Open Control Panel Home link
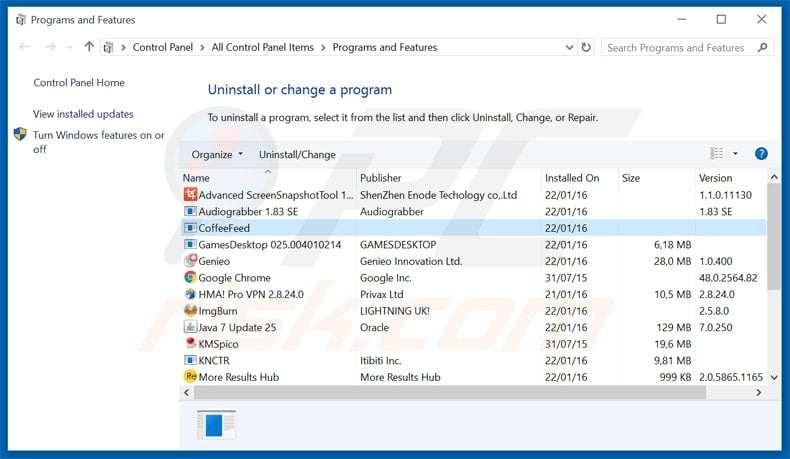Viewport: 790px width, 459px height. click(x=79, y=83)
